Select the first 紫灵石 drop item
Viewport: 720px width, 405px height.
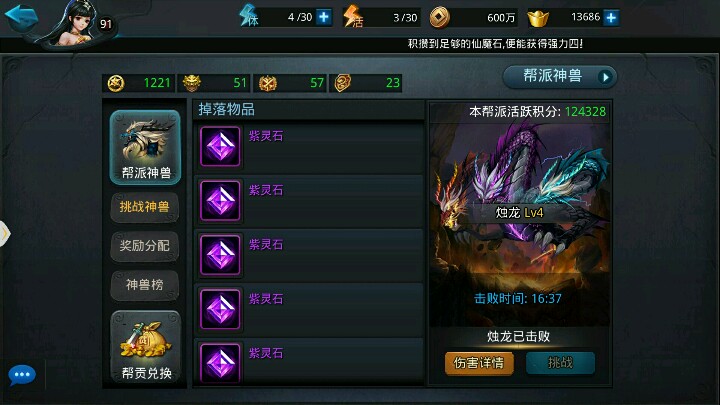point(309,146)
